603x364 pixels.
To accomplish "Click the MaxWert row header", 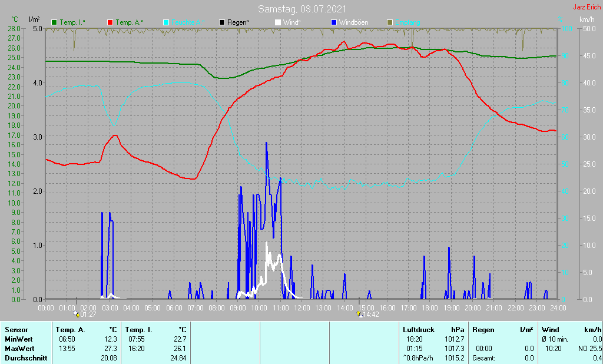I will [x=19, y=349].
